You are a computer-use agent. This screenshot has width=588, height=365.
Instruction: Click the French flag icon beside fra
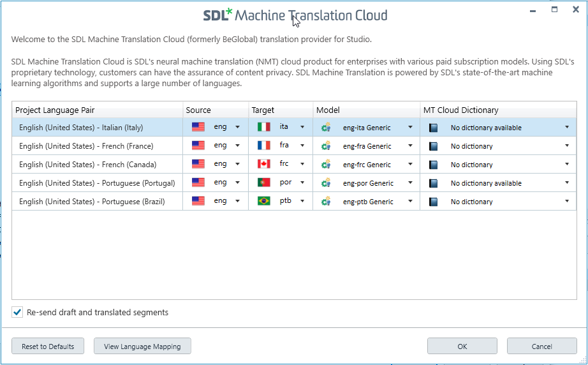coord(264,145)
